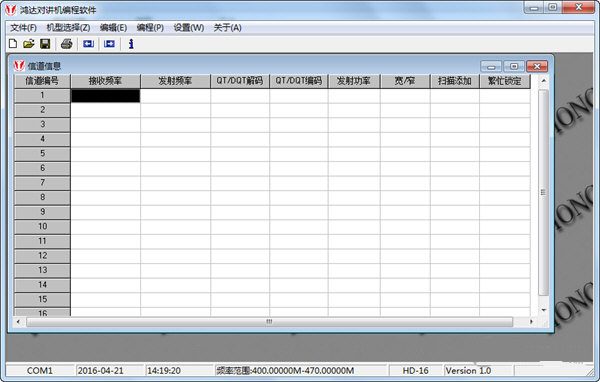Click the 发射频率 cell in row 1
This screenshot has width=600, height=382.
175,95
